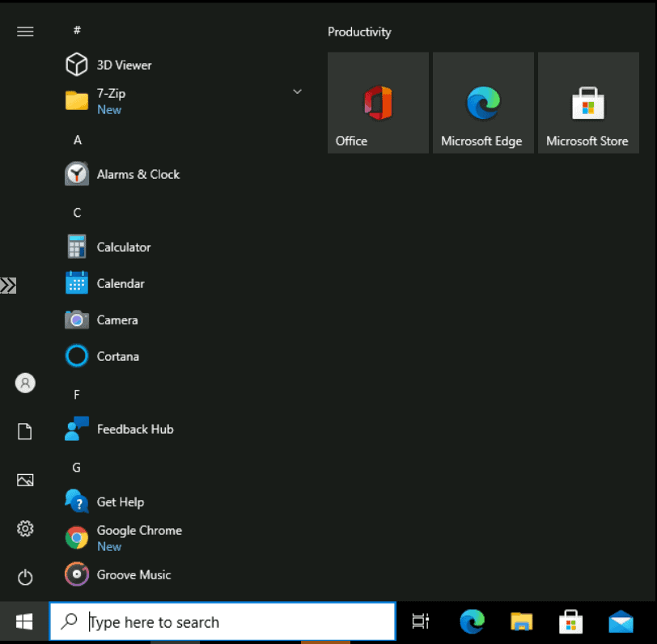This screenshot has width=657, height=644.
Task: Open the Microsoft Edge tile
Action: click(483, 103)
